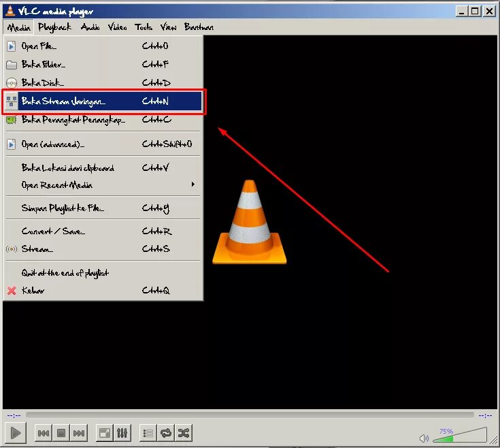
Task: Toggle loop repeat mode
Action: pos(166,433)
